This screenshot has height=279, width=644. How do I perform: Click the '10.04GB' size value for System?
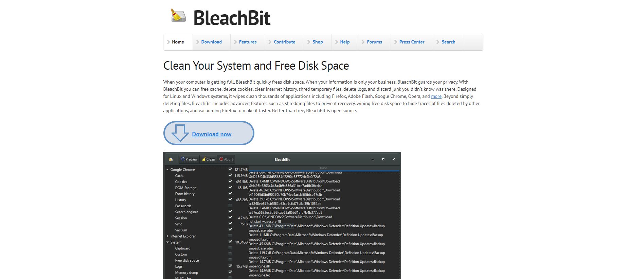click(241, 242)
